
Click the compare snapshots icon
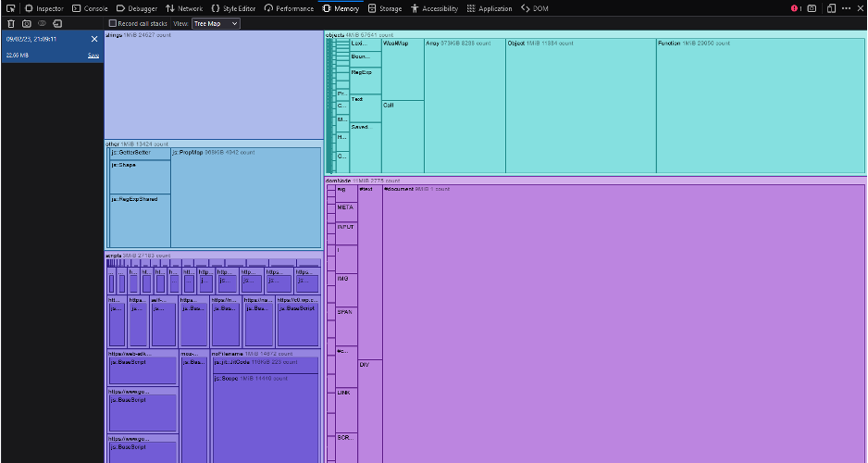[42, 23]
